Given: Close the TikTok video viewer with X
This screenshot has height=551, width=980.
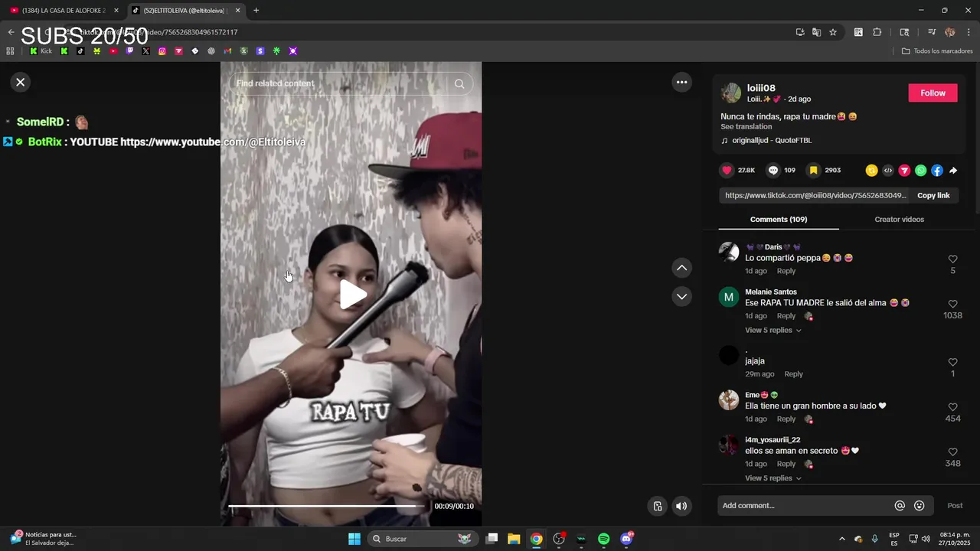Looking at the screenshot, I should [x=21, y=82].
